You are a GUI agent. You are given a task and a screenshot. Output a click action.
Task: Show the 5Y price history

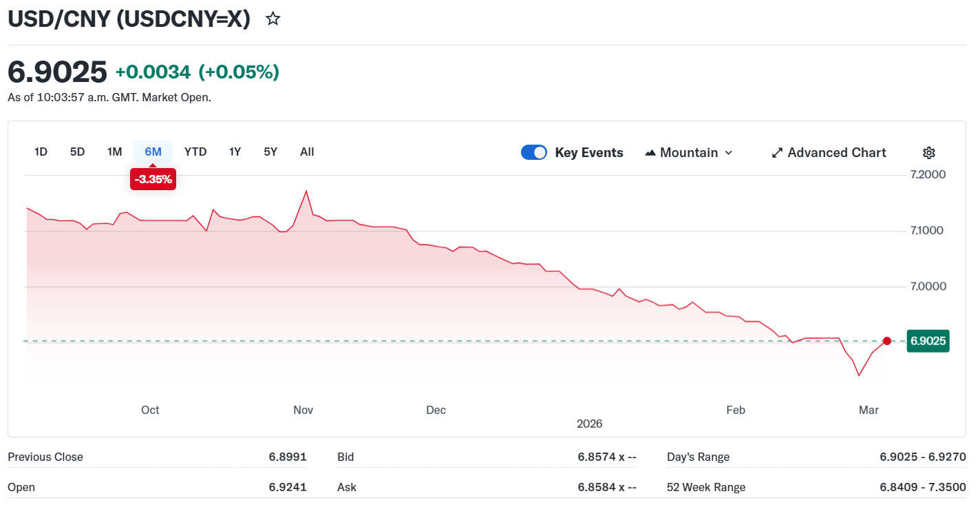point(270,152)
